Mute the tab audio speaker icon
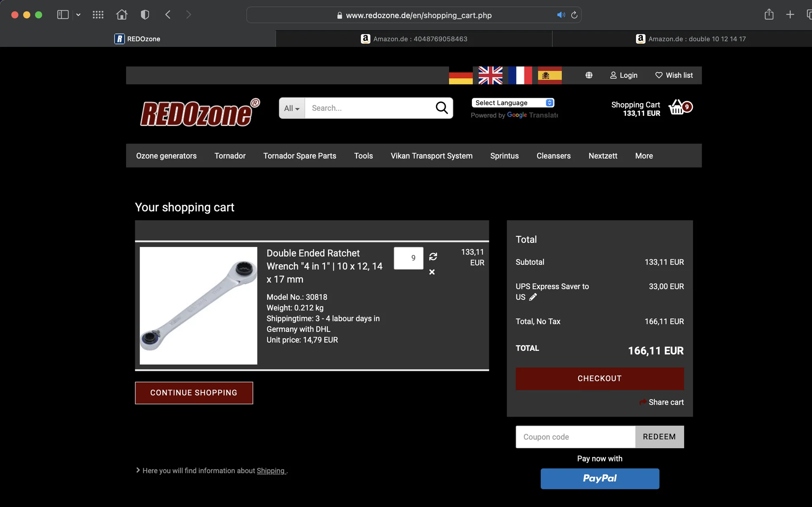 click(x=561, y=15)
